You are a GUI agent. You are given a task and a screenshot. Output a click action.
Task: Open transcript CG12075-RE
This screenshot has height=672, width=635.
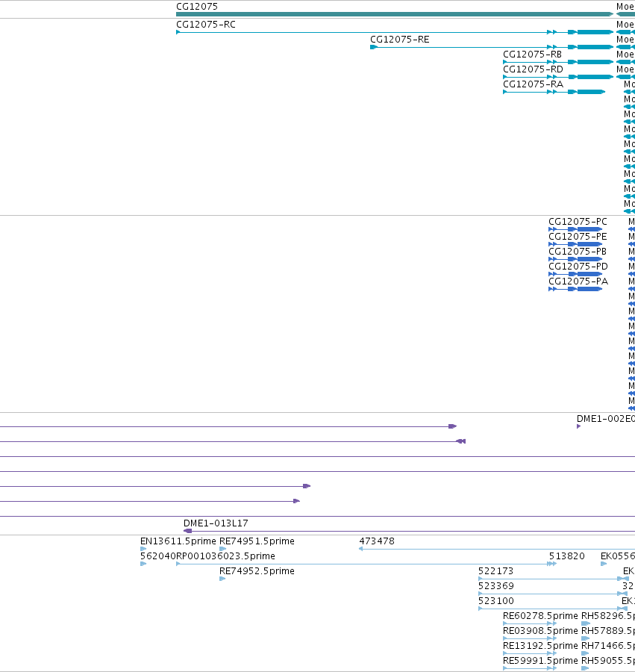point(399,40)
